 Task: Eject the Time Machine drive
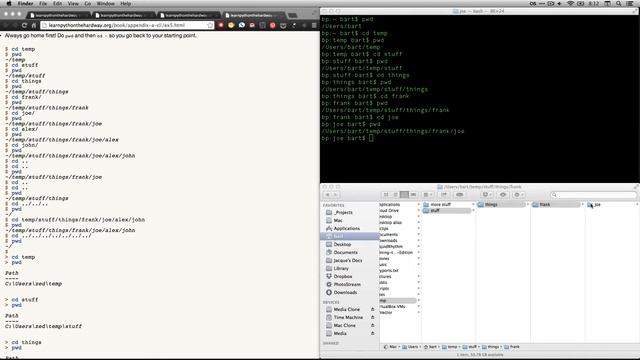(x=372, y=318)
